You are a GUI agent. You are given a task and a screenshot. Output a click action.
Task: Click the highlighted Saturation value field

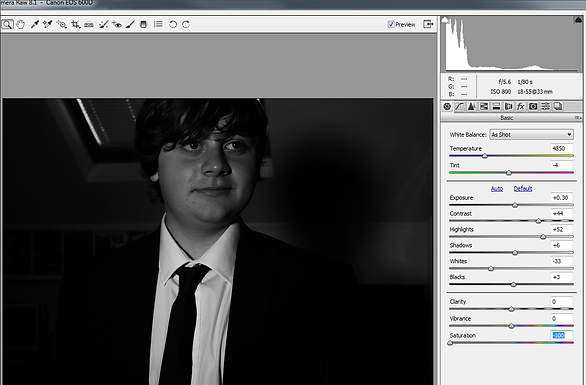562,335
